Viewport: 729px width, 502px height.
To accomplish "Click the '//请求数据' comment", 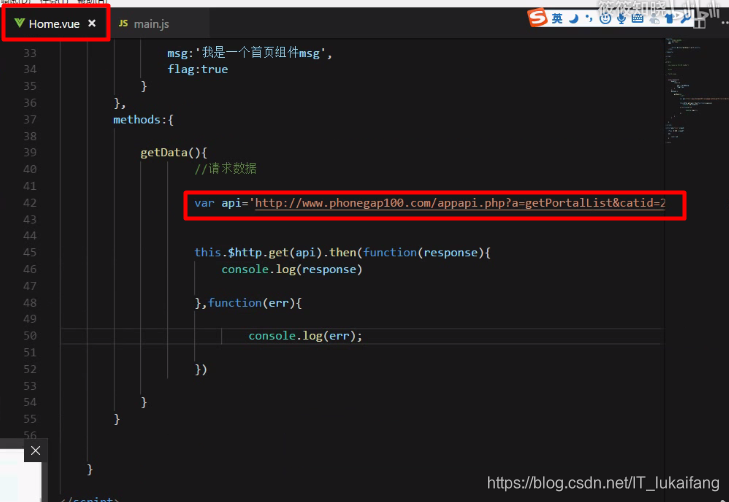I will [x=225, y=169].
